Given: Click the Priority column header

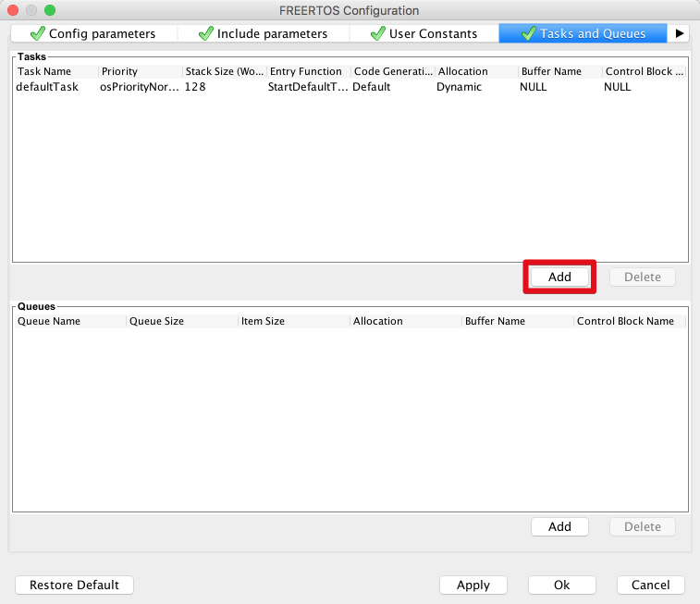Looking at the screenshot, I should tap(141, 71).
